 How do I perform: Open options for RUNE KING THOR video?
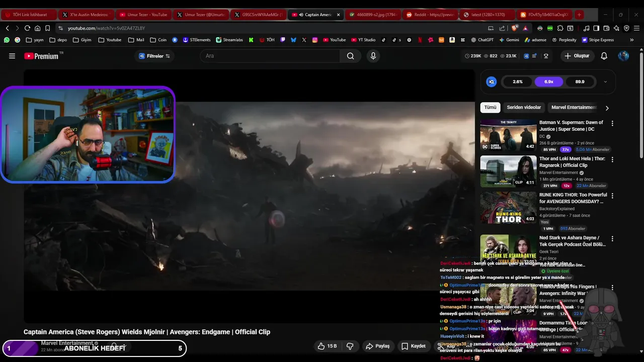tap(612, 196)
